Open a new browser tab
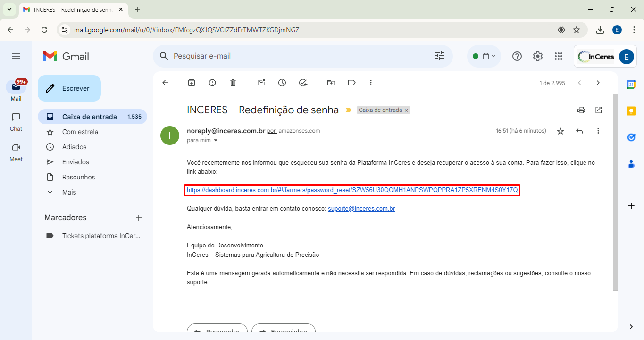The height and width of the screenshot is (340, 644). (138, 9)
